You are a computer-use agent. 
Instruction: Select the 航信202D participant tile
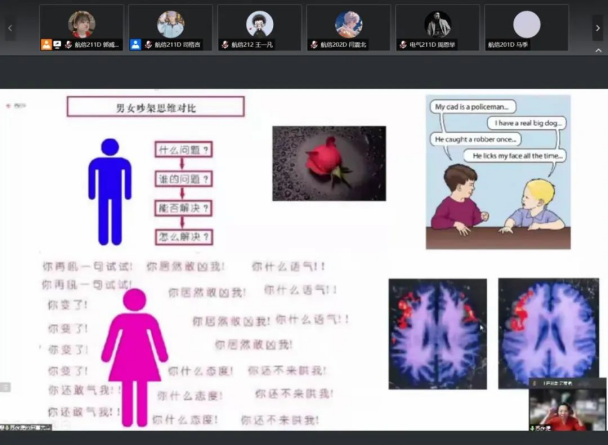click(x=348, y=27)
